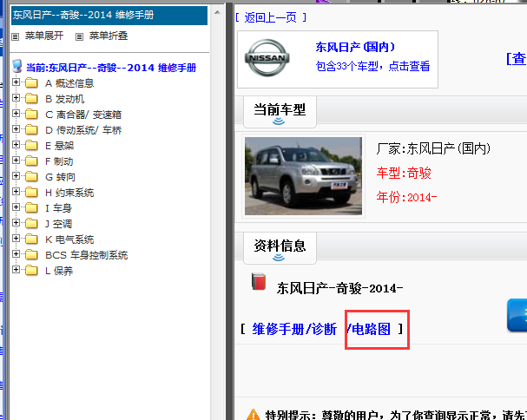The image size is (527, 420).
Task: Click 东风日产-奇骏-2014- title text
Action: pos(339,288)
